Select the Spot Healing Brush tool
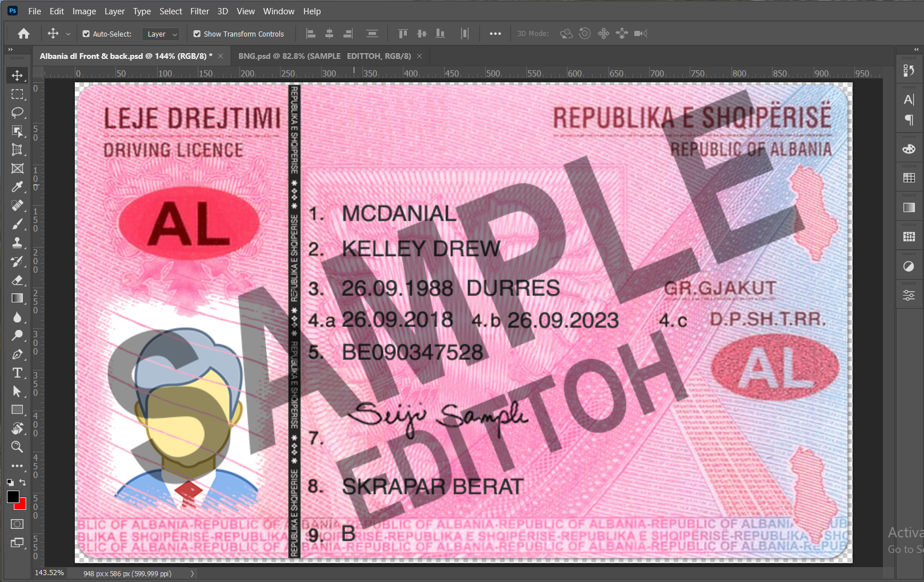 point(17,205)
